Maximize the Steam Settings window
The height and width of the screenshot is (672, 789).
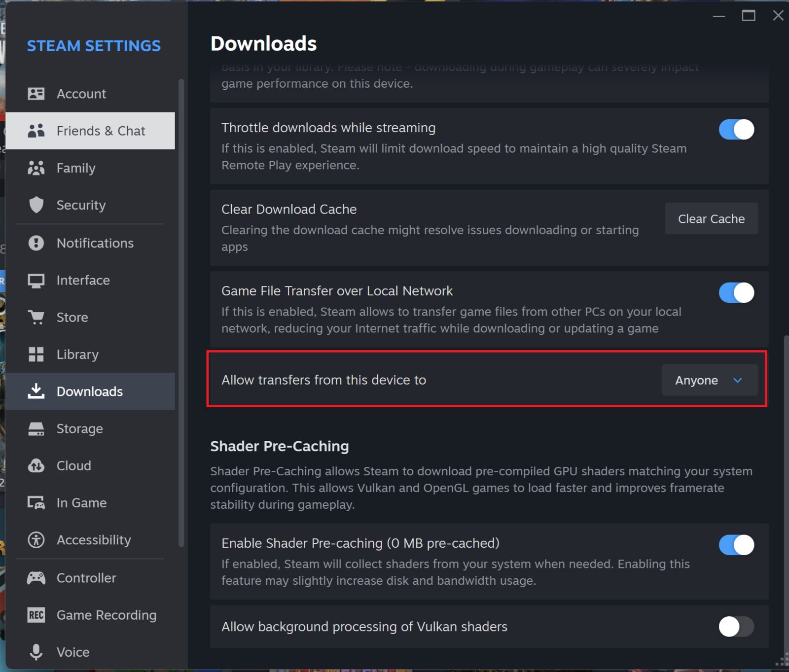coord(749,16)
